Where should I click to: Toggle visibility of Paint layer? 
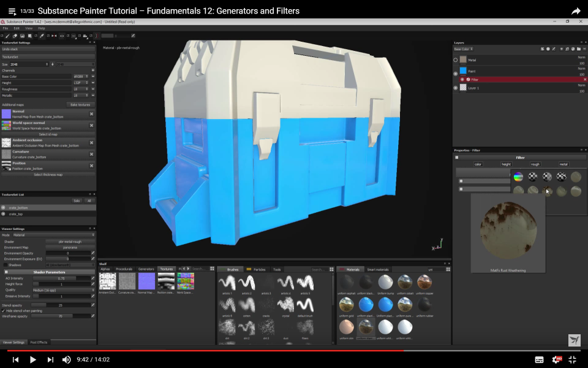pyautogui.click(x=456, y=74)
